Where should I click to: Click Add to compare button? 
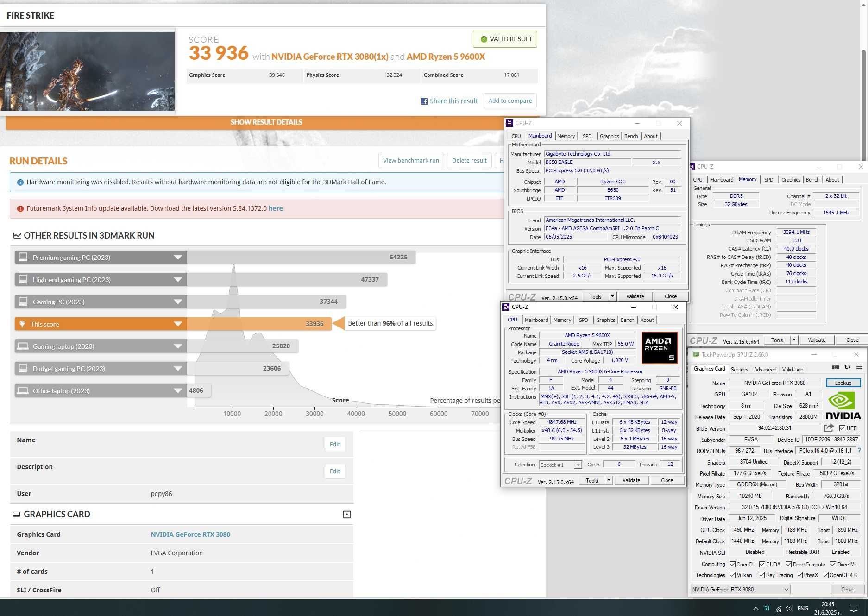pyautogui.click(x=510, y=101)
